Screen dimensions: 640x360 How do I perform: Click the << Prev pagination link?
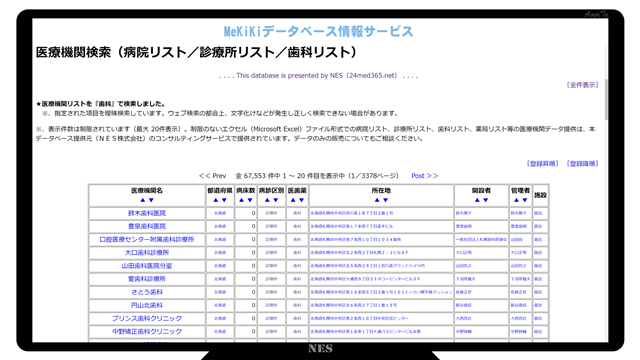pos(212,176)
